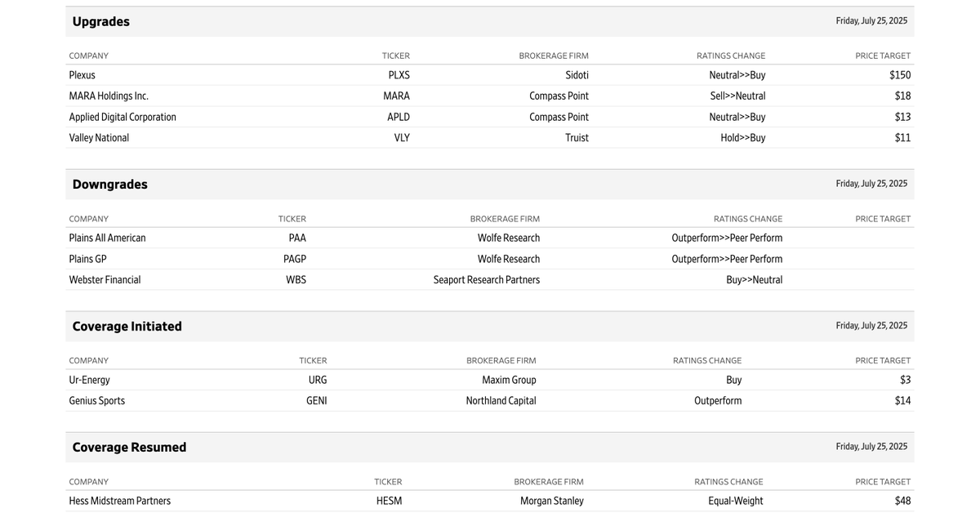Click RATINGS CHANGE header in Coverage Resumed table
The width and height of the screenshot is (980, 517).
click(729, 482)
